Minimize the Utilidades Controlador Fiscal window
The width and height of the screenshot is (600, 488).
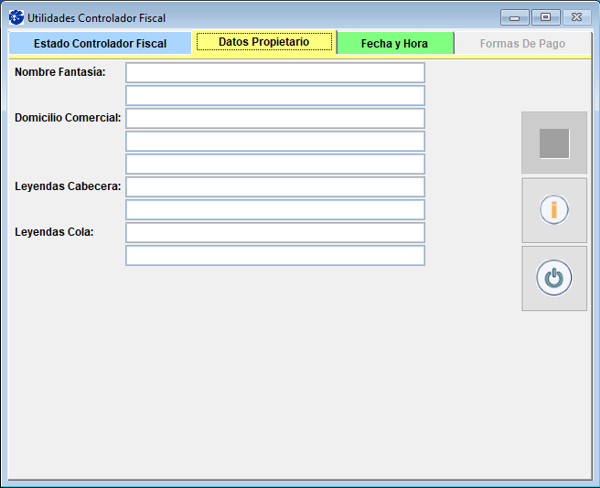(514, 17)
